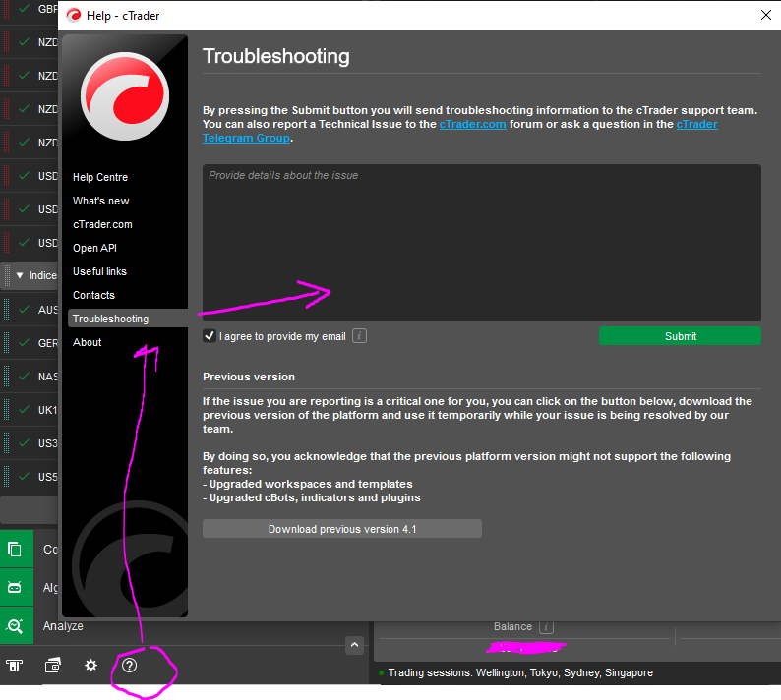The image size is (781, 700).
Task: Click the email info icon next to checkbox
Action: tap(359, 336)
